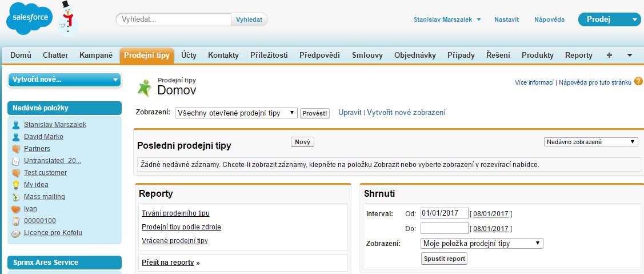Click the campaign icon beside Mass mailing
The width and height of the screenshot is (644, 274).
click(x=16, y=197)
